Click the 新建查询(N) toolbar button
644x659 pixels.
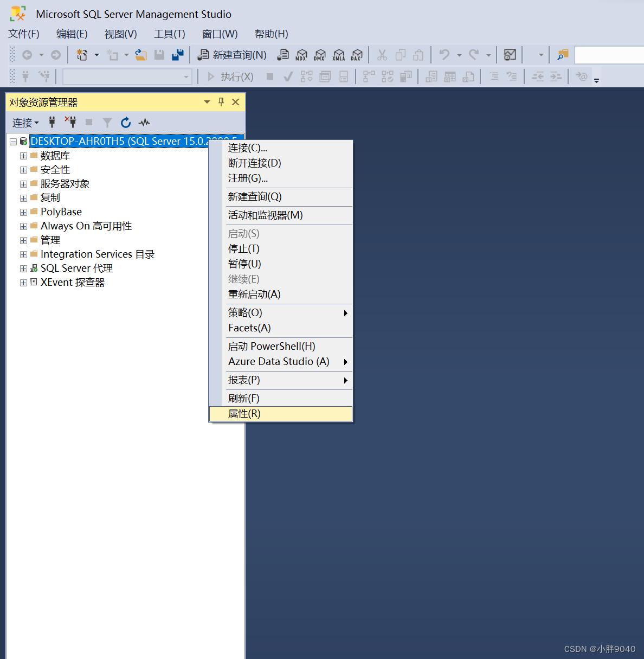coord(232,55)
